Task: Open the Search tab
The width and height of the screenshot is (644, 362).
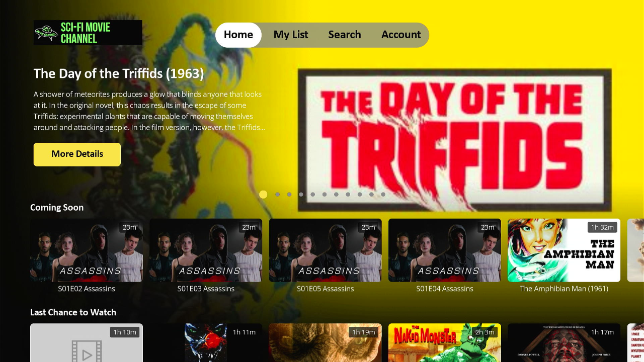Action: 345,35
